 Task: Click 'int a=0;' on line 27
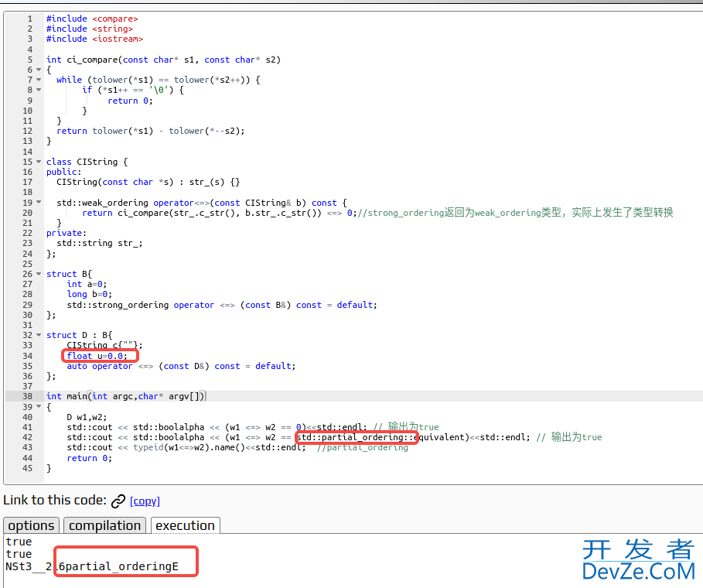tap(87, 285)
